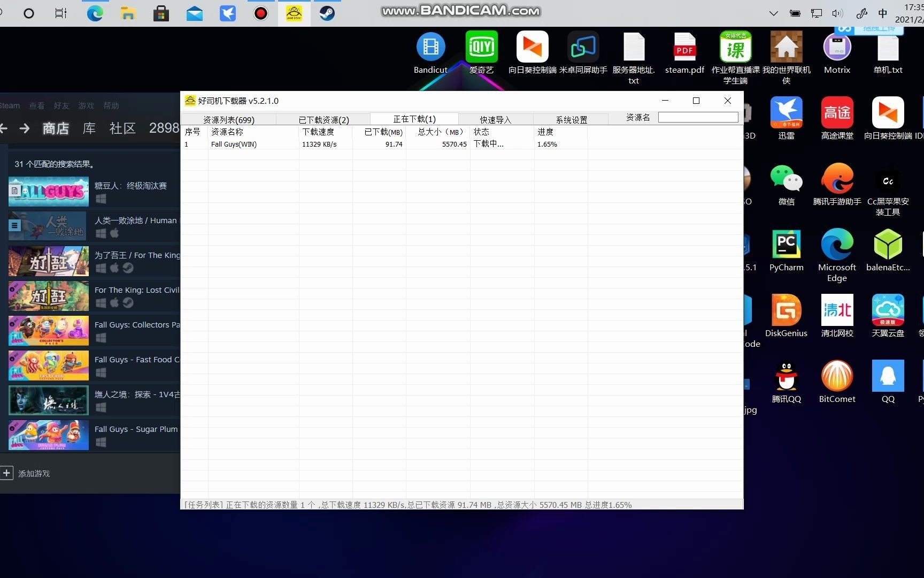
Task: Open Fall Guys - Sugar Plum result
Action: pyautogui.click(x=94, y=435)
